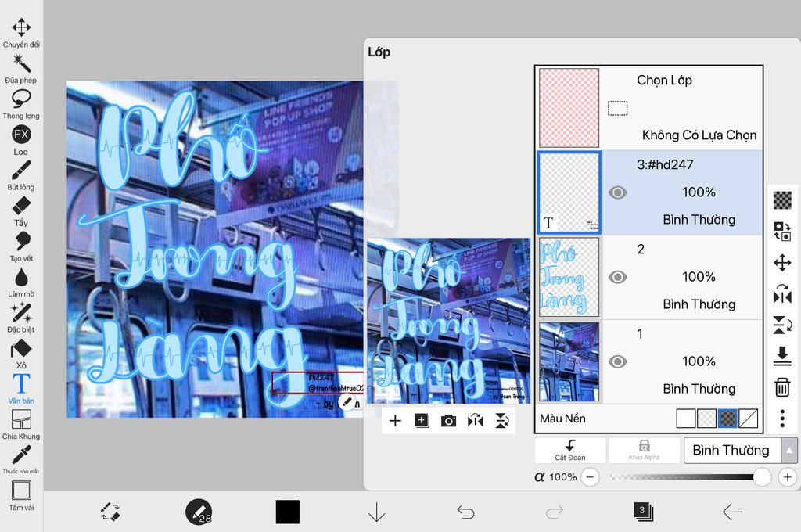The height and width of the screenshot is (532, 801).
Task: Tap the canvas preview image in Lớp panel
Action: point(449,321)
